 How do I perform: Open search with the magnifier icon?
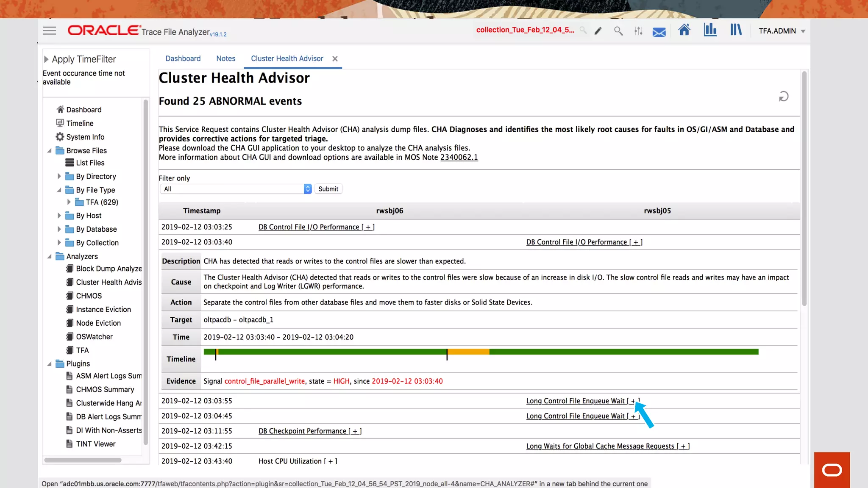(618, 31)
